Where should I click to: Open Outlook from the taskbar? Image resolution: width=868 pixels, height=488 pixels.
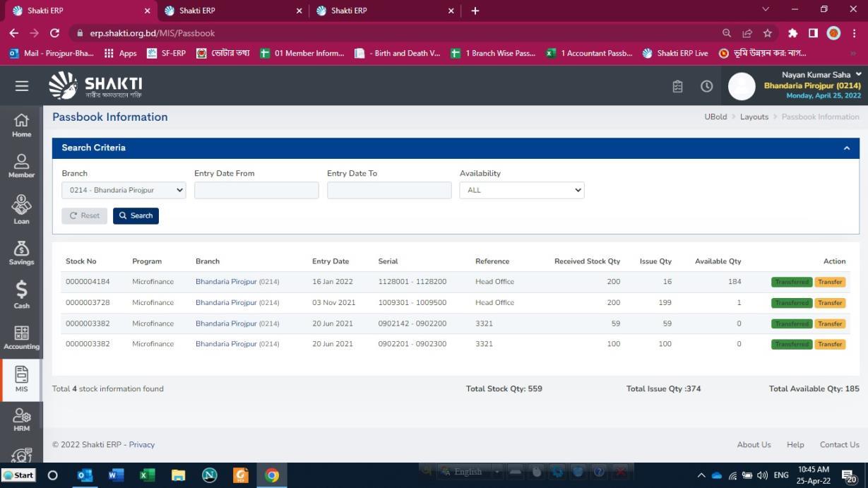(85, 475)
